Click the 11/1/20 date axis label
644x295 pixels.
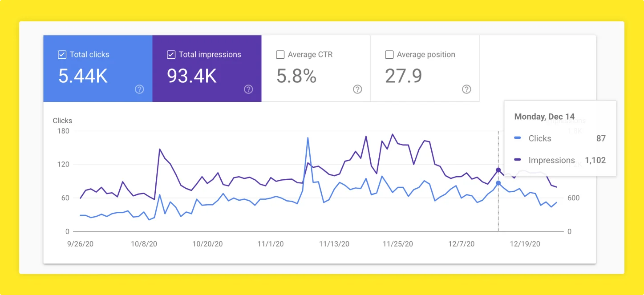[x=271, y=244]
